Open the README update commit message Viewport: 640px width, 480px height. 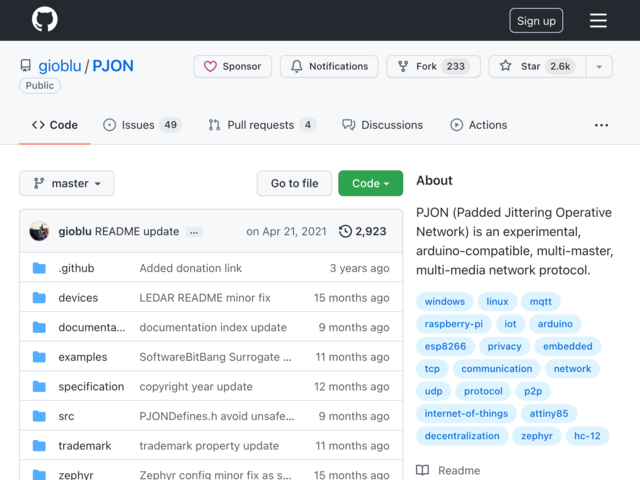[137, 231]
